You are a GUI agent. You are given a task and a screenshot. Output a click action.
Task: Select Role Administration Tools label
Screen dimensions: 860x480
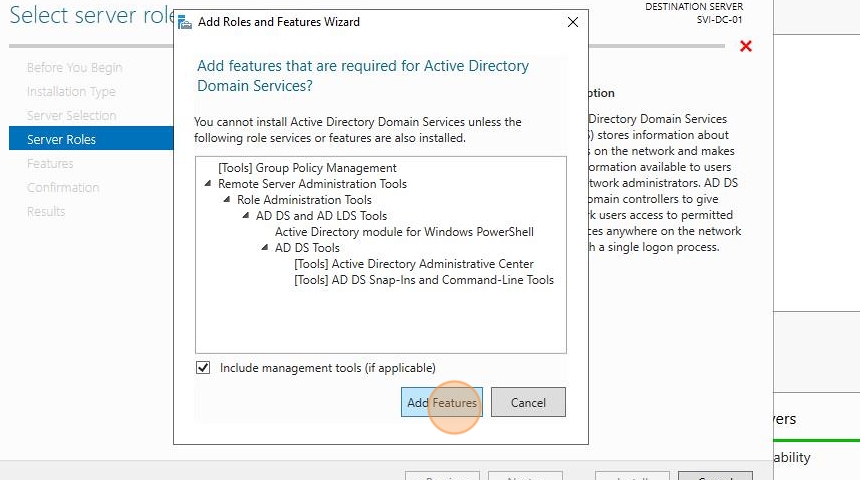coord(304,200)
